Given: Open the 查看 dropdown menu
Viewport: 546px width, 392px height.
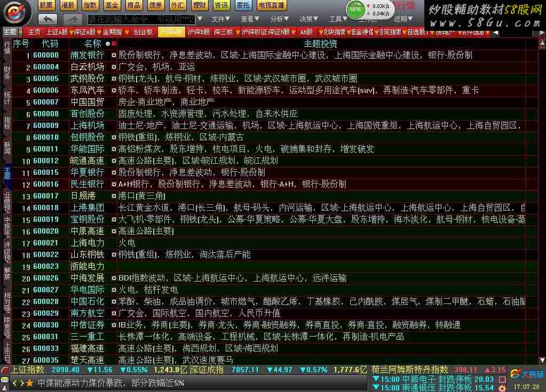Looking at the screenshot, I should coord(250,19).
